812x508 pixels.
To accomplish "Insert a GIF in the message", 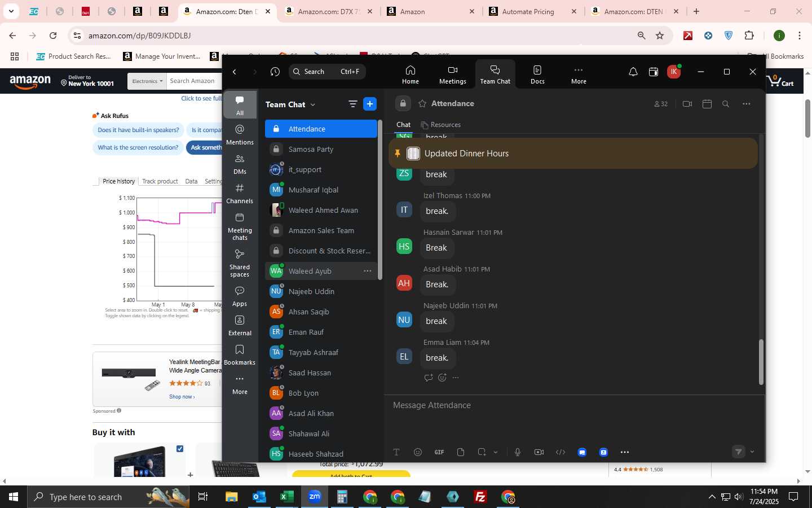I will [x=439, y=452].
